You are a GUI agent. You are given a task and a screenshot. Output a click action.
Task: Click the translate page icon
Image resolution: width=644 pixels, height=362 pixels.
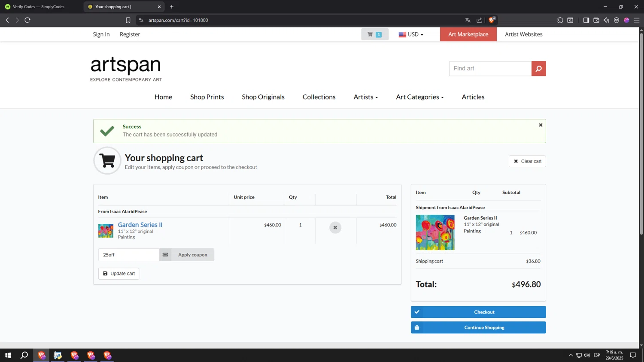(x=468, y=20)
